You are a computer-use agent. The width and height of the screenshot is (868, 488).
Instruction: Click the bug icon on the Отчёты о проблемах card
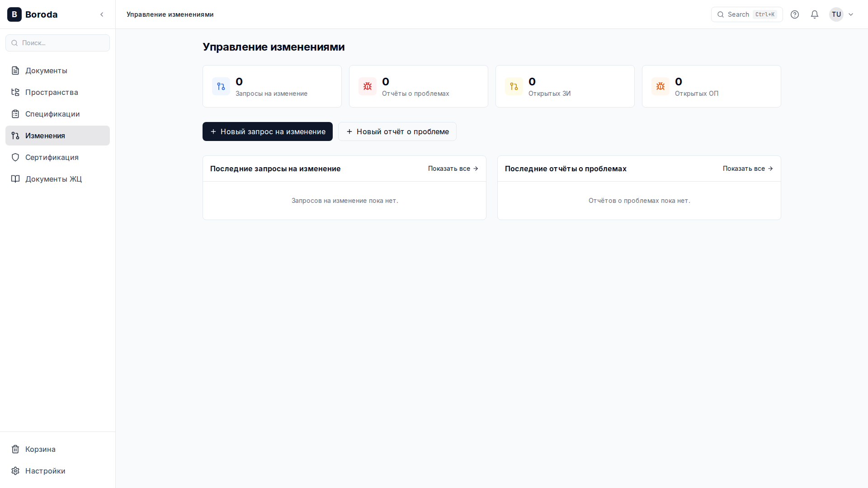coord(367,86)
